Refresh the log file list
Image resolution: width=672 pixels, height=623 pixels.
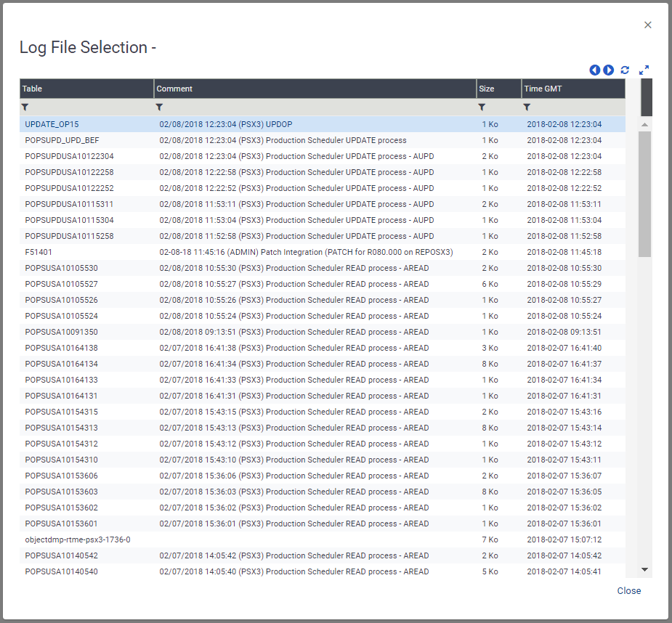point(625,70)
